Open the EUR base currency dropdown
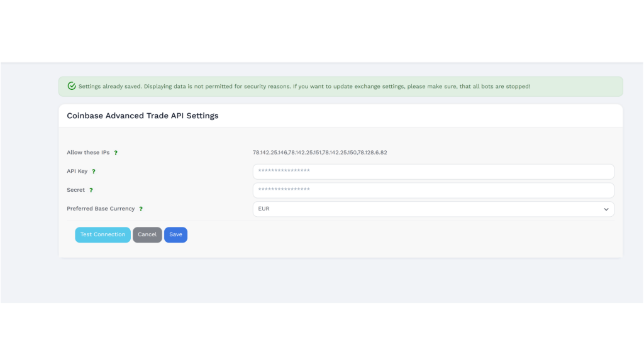The height and width of the screenshot is (362, 644). coord(433,209)
